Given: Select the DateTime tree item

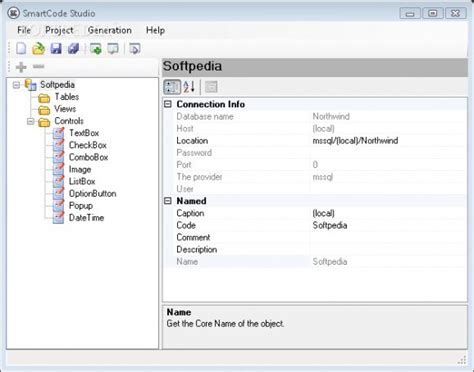Looking at the screenshot, I should click(86, 218).
